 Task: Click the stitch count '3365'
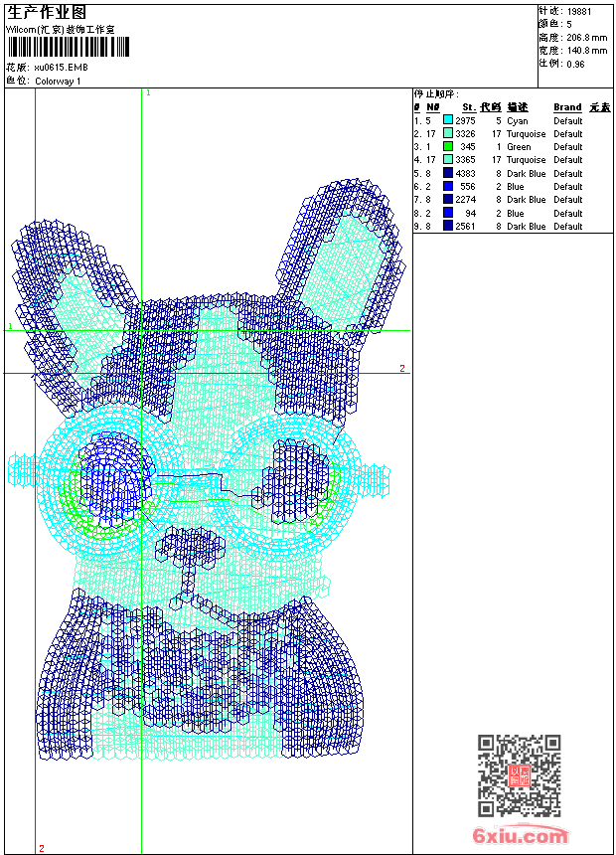click(466, 160)
